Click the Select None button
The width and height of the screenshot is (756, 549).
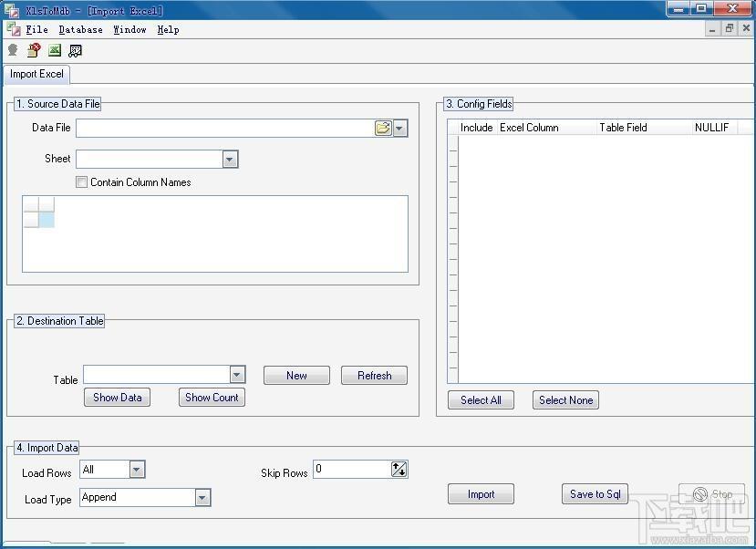pos(565,400)
